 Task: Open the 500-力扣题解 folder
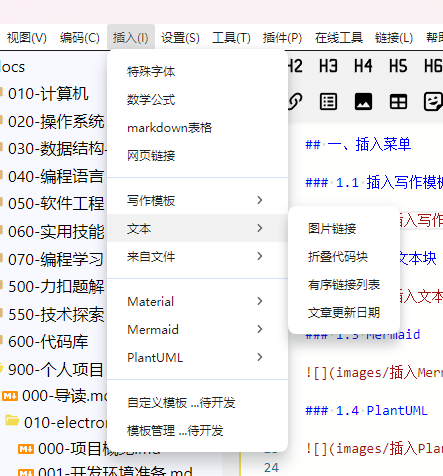[56, 286]
